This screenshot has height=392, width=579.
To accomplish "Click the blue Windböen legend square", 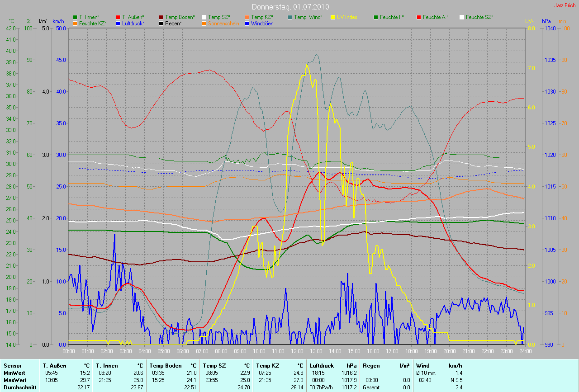I will click(247, 23).
